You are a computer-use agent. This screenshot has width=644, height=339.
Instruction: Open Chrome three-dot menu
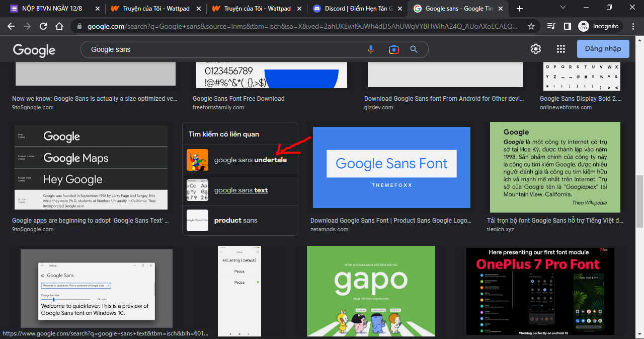[633, 26]
